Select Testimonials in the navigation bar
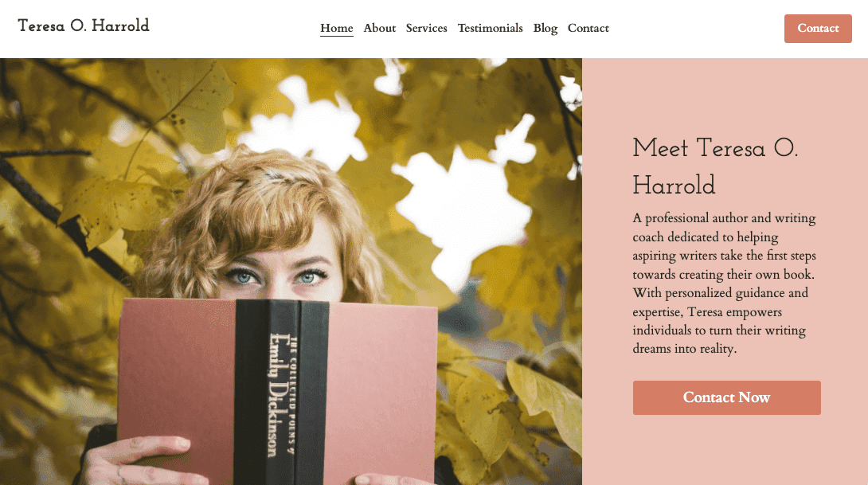Image resolution: width=868 pixels, height=485 pixels. point(490,28)
